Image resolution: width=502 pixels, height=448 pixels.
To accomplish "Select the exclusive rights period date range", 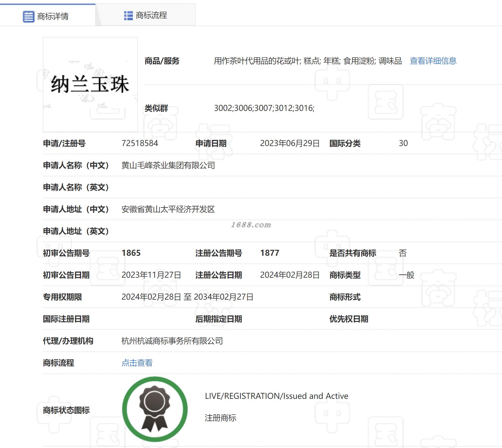I will (x=187, y=297).
